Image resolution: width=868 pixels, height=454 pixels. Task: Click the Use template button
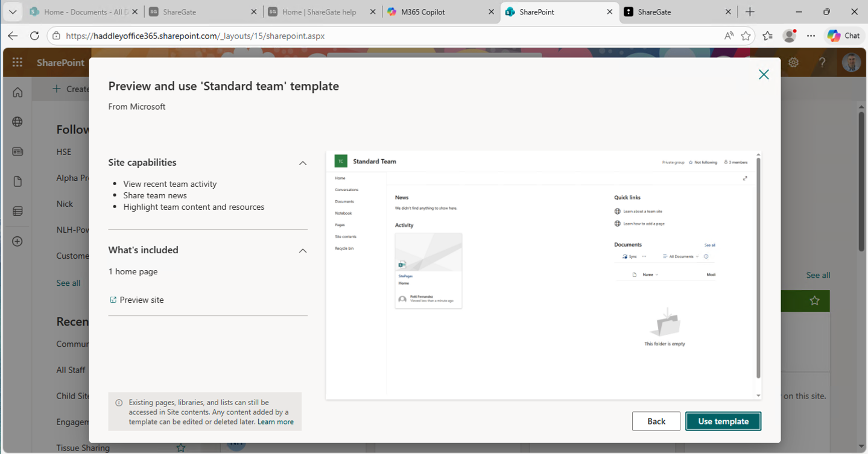pyautogui.click(x=723, y=421)
